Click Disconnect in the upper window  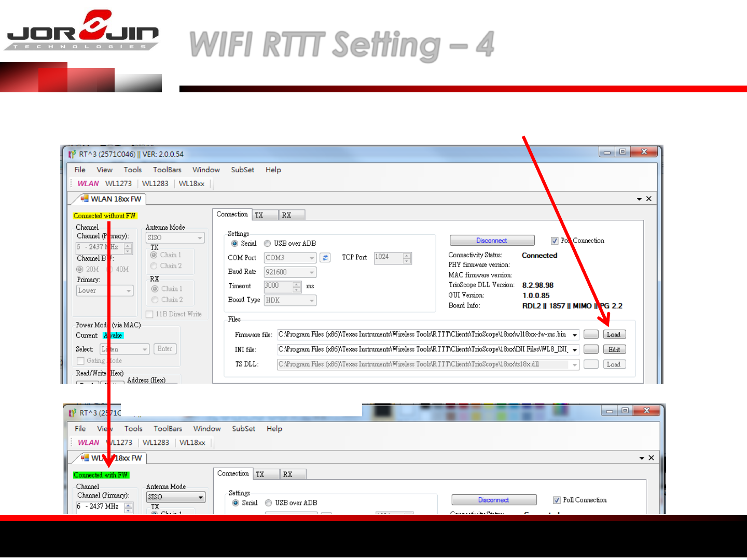tap(492, 241)
